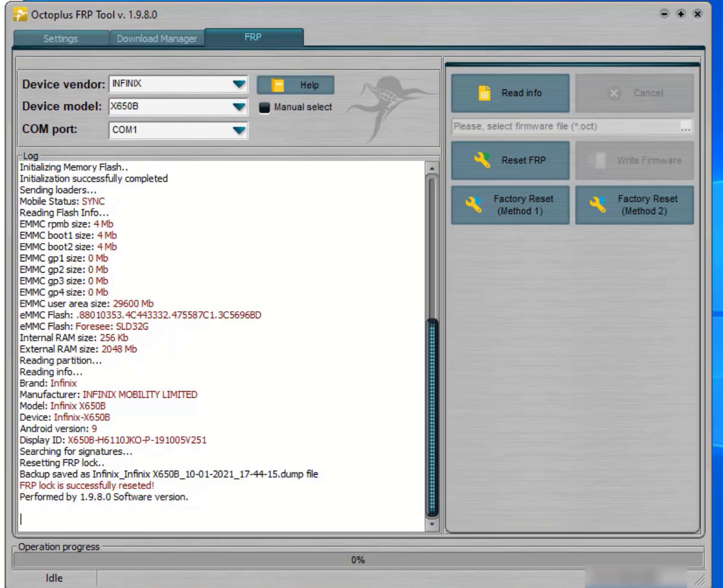Click the Factory Reset Method 2 wrench icon

(598, 205)
